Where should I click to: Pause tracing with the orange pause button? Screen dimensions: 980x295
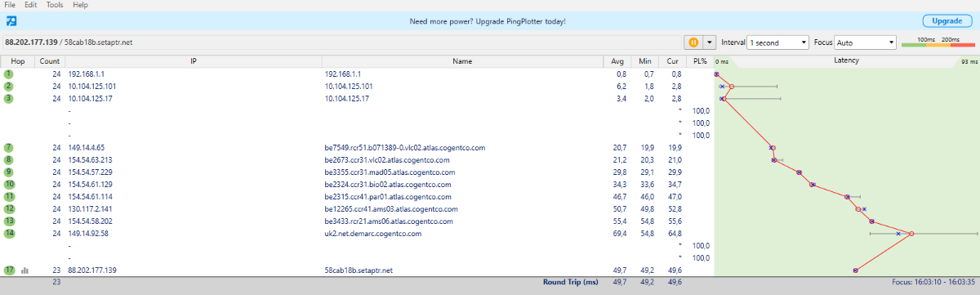pos(693,42)
